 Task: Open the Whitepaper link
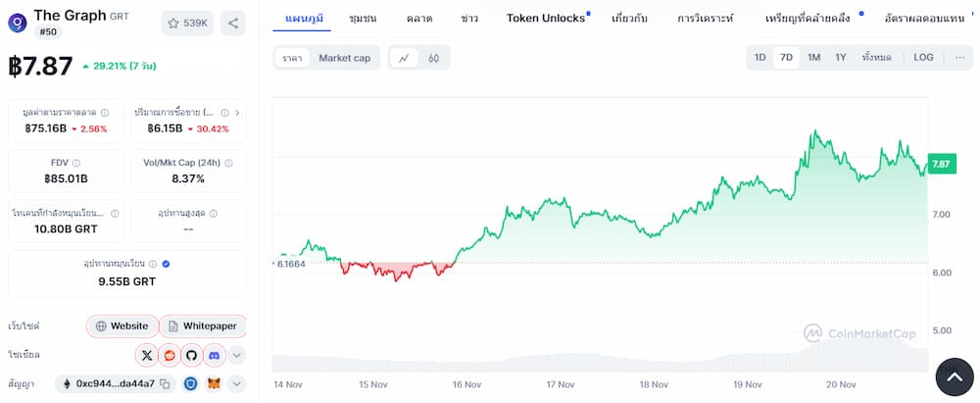203,327
